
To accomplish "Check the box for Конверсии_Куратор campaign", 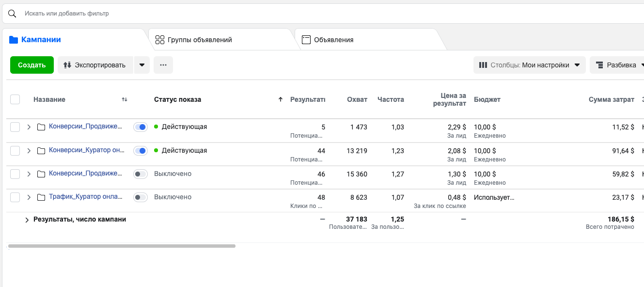I will click(15, 151).
